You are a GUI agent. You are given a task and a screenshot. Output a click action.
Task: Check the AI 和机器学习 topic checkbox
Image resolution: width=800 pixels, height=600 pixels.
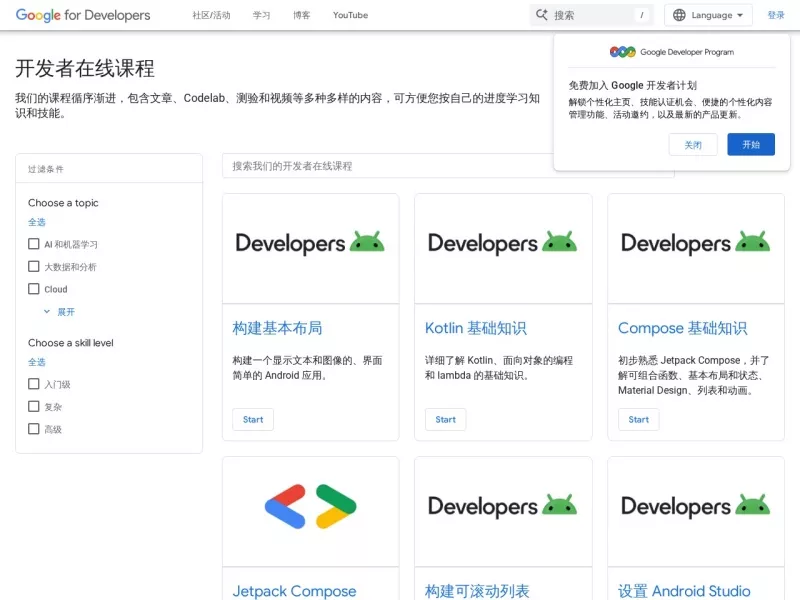(34, 244)
